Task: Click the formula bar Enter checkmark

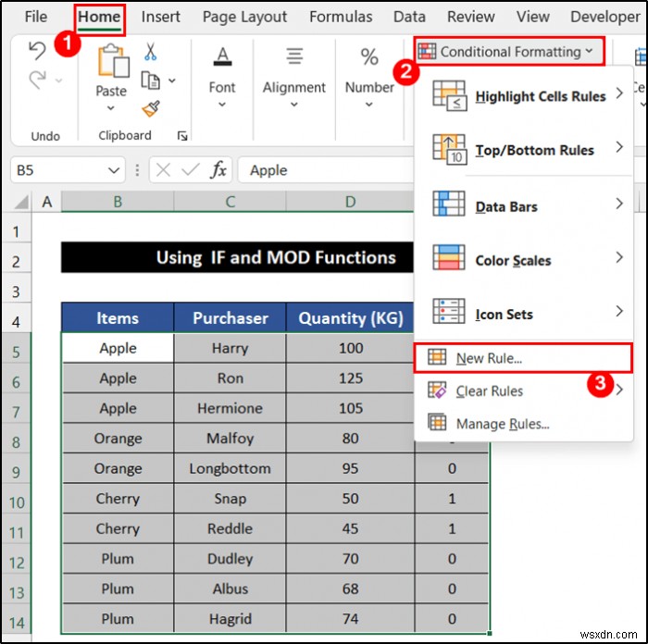Action: [x=190, y=169]
